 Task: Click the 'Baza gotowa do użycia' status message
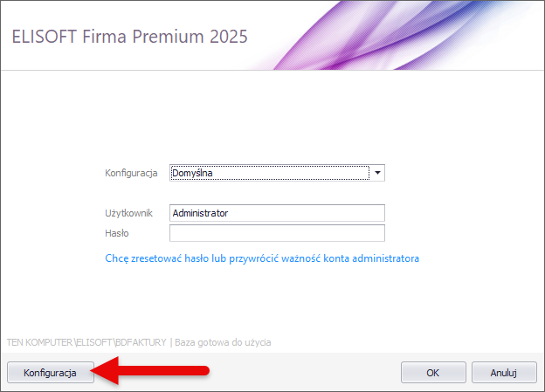[223, 342]
